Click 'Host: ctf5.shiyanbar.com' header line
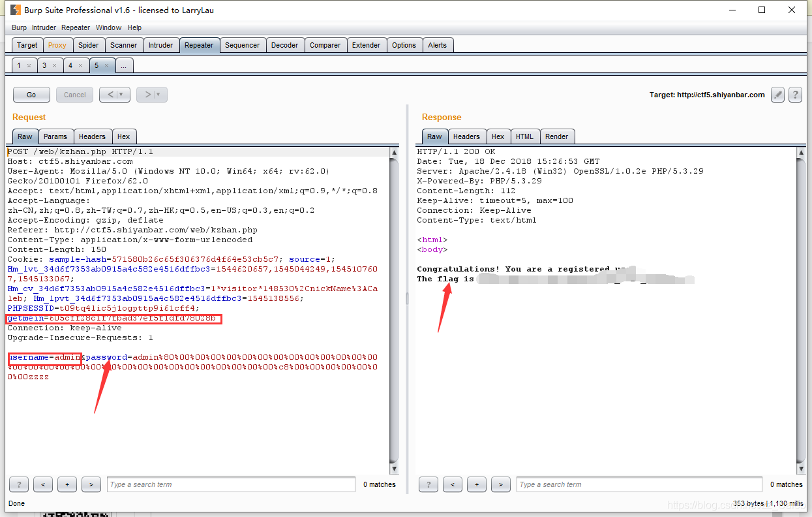Screen dimensions: 812x517 pyautogui.click(x=70, y=161)
